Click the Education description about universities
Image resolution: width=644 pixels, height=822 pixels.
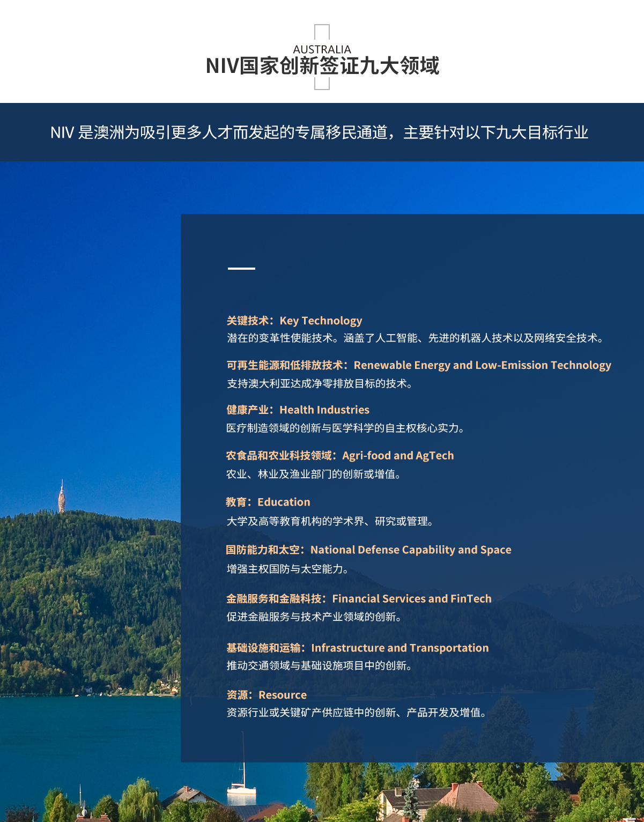point(330,522)
